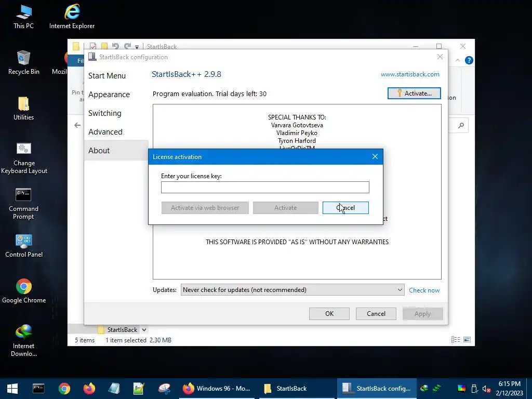Open www.startisback.com link
Screen dimensions: 532x399
point(410,74)
